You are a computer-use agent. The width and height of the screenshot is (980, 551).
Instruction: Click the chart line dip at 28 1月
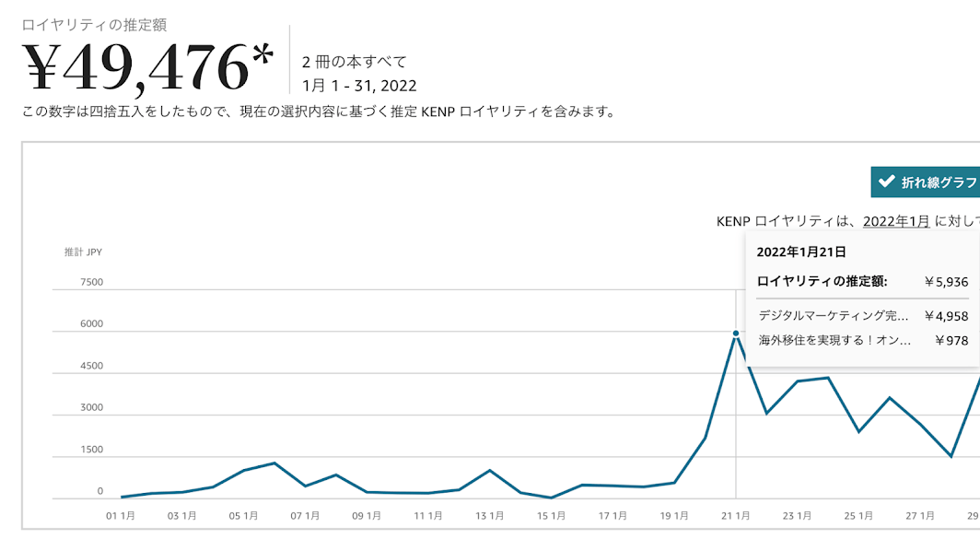tap(951, 456)
